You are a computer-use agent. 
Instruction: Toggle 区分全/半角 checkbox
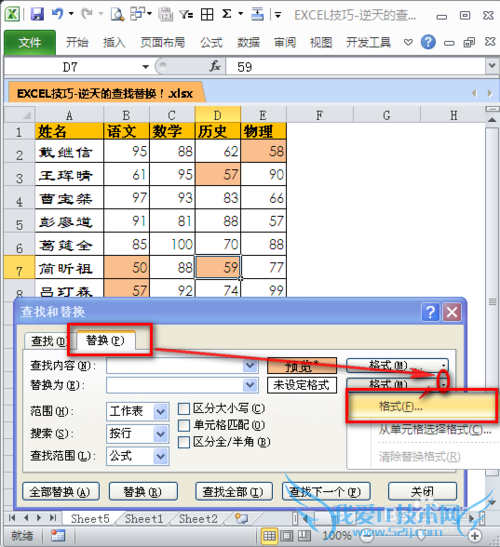tap(184, 442)
